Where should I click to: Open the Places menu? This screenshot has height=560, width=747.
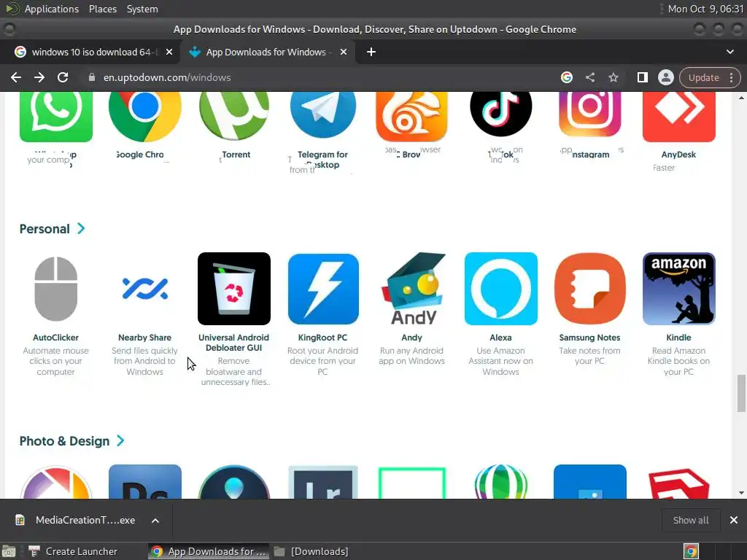click(x=103, y=9)
